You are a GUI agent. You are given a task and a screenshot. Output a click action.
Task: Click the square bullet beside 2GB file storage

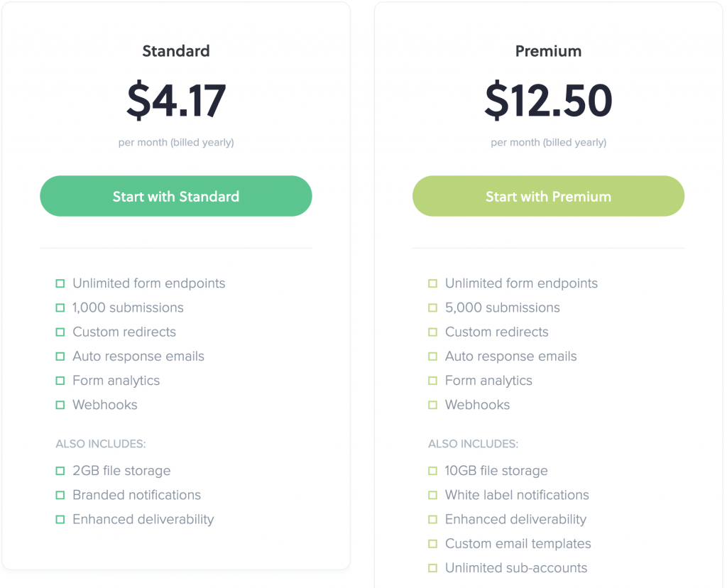60,471
